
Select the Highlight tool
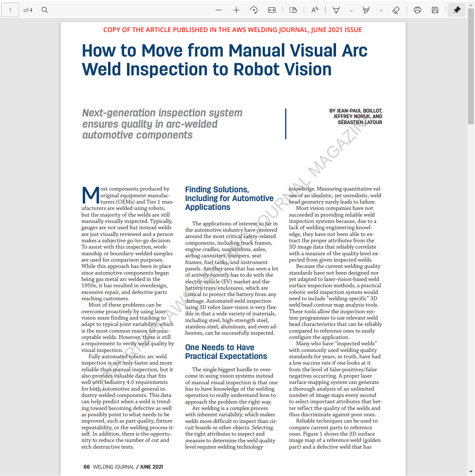click(x=366, y=10)
